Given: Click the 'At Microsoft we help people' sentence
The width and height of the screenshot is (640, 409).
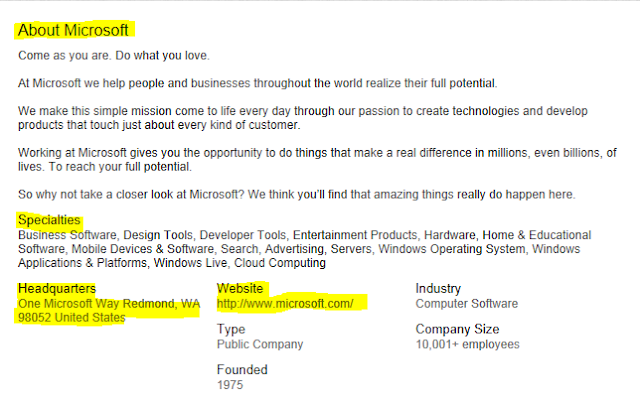Looking at the screenshot, I should click(x=258, y=83).
